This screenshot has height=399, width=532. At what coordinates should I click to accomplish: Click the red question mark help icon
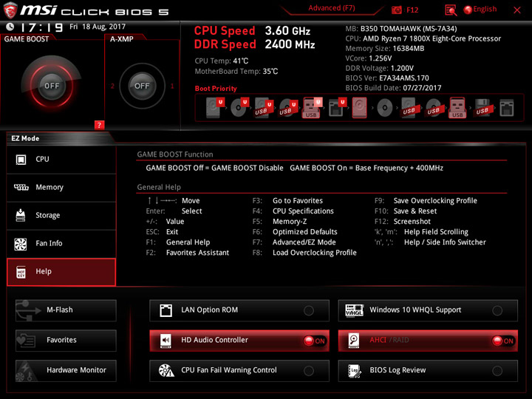(x=99, y=125)
